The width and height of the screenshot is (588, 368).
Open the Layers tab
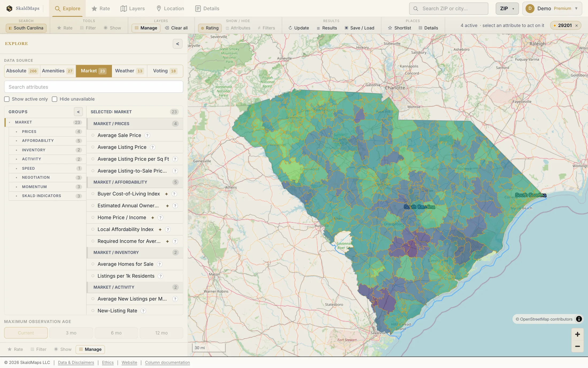tap(133, 9)
